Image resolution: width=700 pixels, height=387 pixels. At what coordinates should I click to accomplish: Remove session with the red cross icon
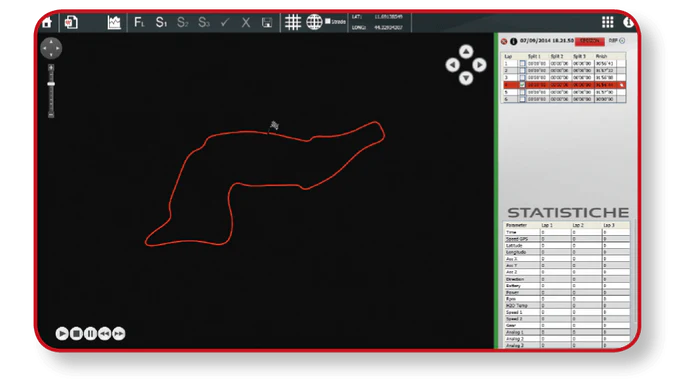[504, 42]
